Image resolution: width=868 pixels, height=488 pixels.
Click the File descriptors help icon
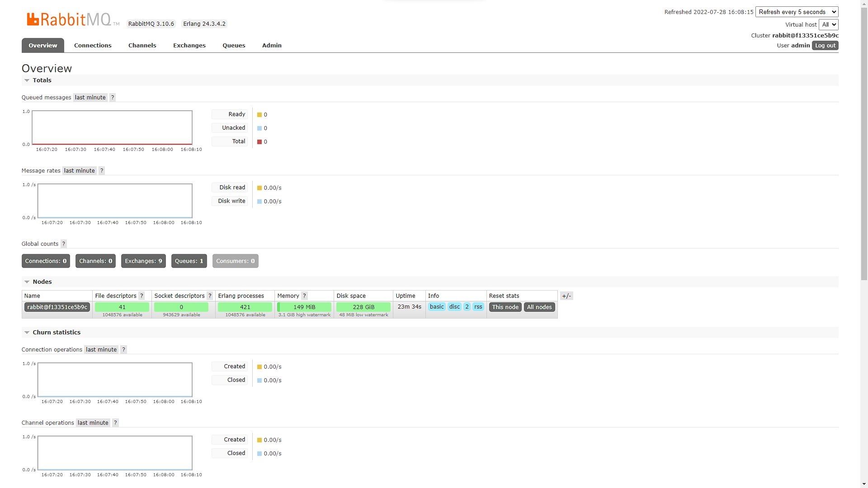(x=142, y=296)
